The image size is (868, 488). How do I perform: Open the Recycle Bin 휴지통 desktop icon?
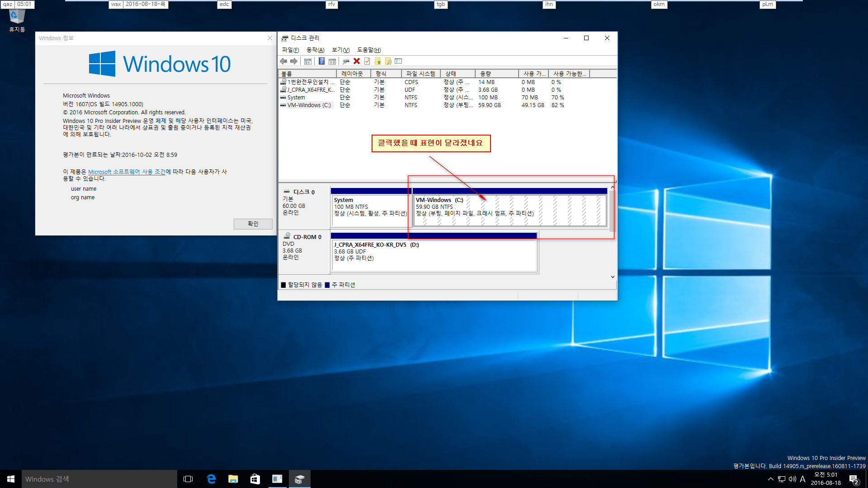[17, 21]
